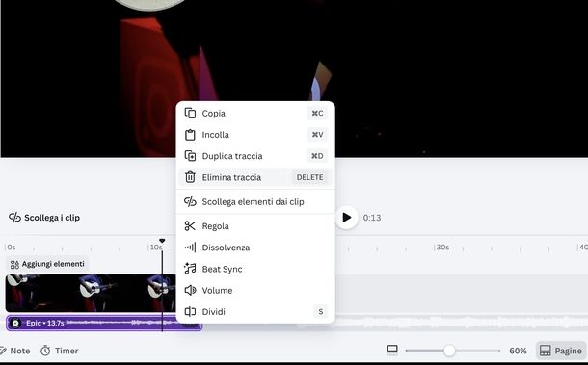This screenshot has width=588, height=365.
Task: Click the elements icon in Aggiungi elementi
Action: [14, 264]
